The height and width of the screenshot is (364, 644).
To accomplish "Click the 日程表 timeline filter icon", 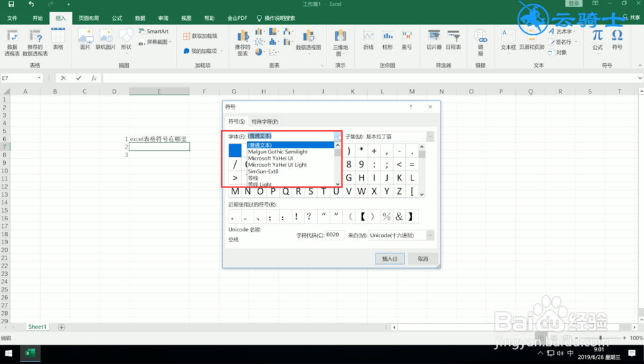I will (453, 40).
